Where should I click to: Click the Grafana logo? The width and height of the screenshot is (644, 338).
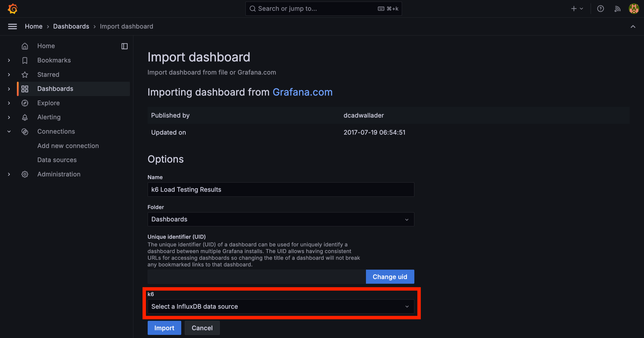pyautogui.click(x=13, y=9)
